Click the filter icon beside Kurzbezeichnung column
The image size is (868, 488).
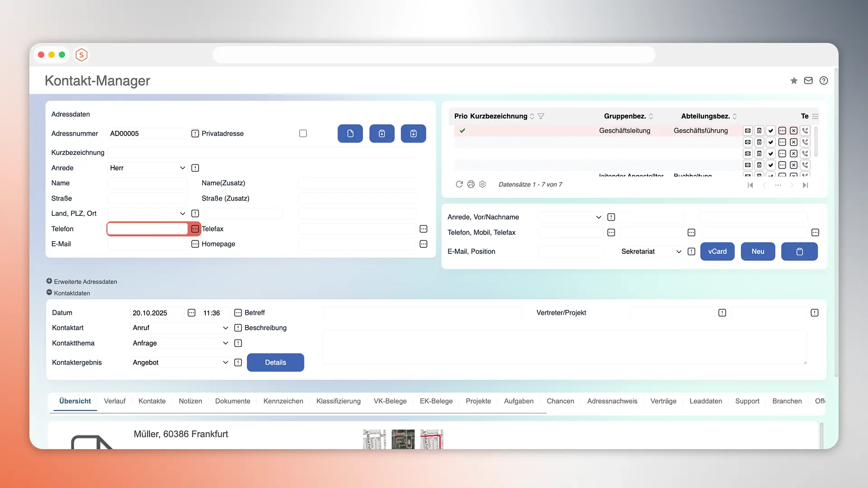tap(541, 116)
